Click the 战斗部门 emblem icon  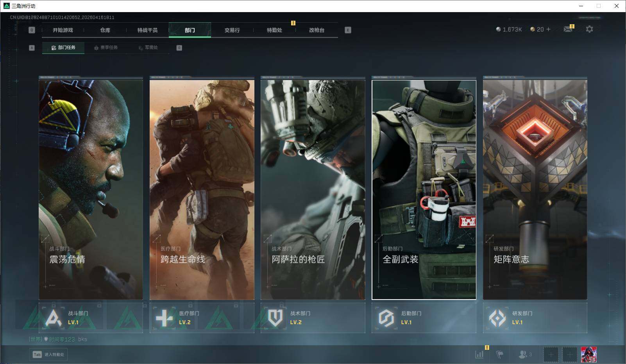(54, 318)
